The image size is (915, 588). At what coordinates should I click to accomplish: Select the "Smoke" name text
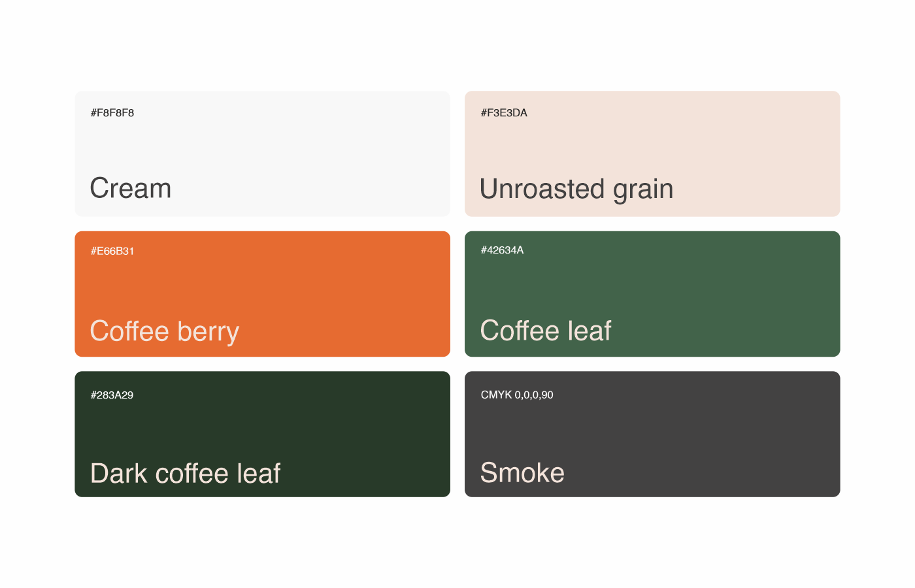[522, 473]
